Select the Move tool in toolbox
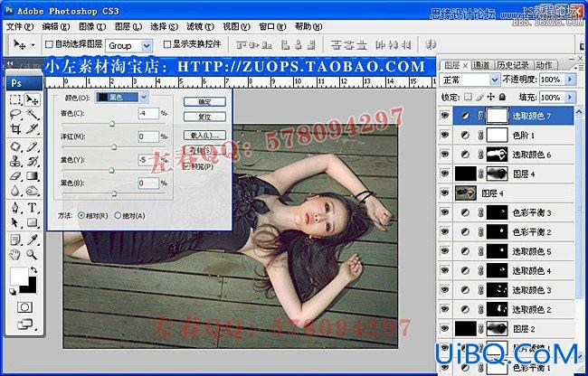This screenshot has height=376, width=588. (33, 99)
